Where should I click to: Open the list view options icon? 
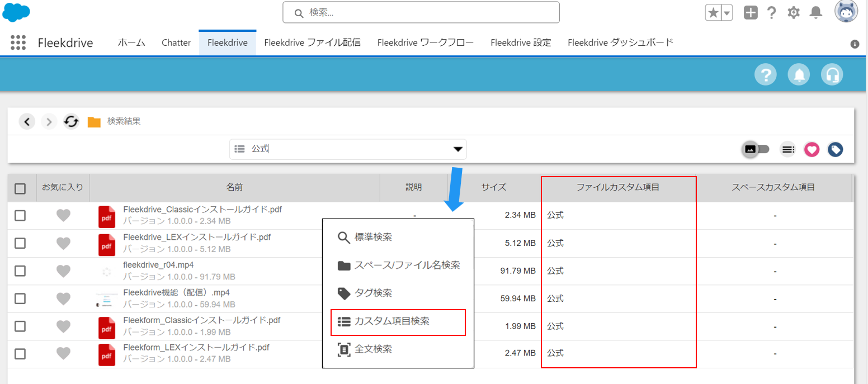click(788, 149)
